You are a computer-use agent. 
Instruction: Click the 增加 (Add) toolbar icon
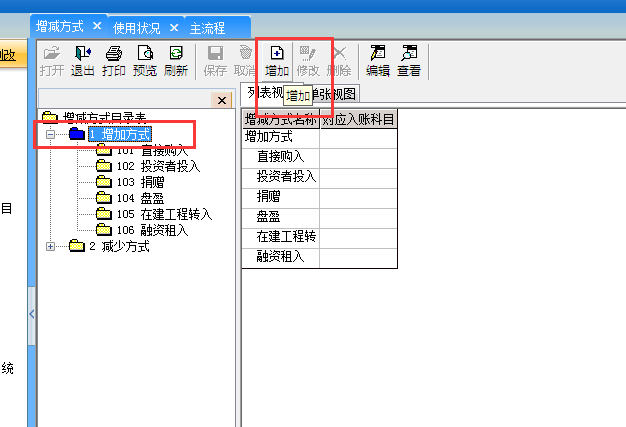tap(277, 60)
